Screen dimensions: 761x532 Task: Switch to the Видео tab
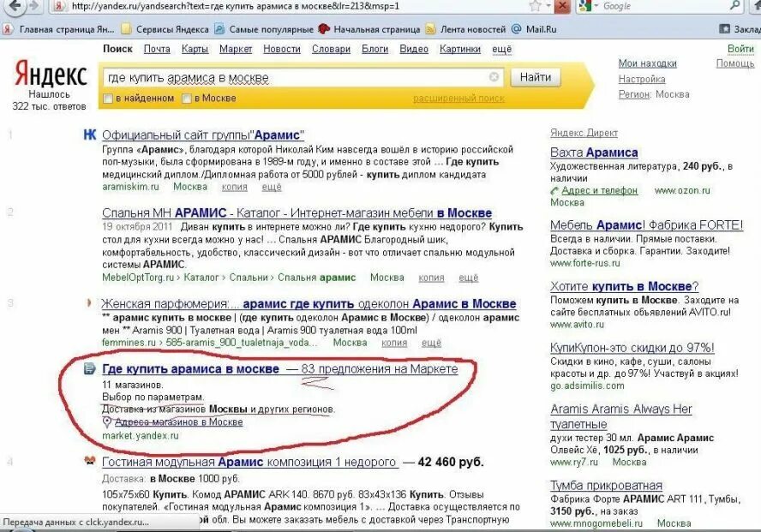coord(414,49)
